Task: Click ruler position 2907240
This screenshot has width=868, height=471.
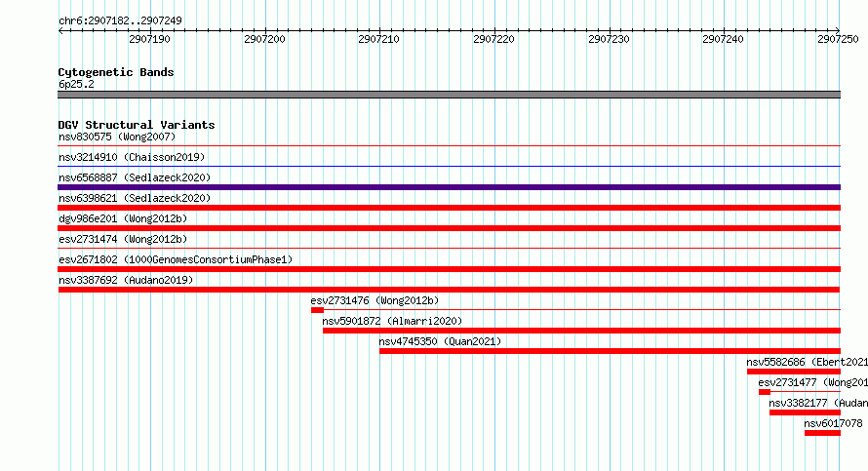Action: (x=723, y=39)
